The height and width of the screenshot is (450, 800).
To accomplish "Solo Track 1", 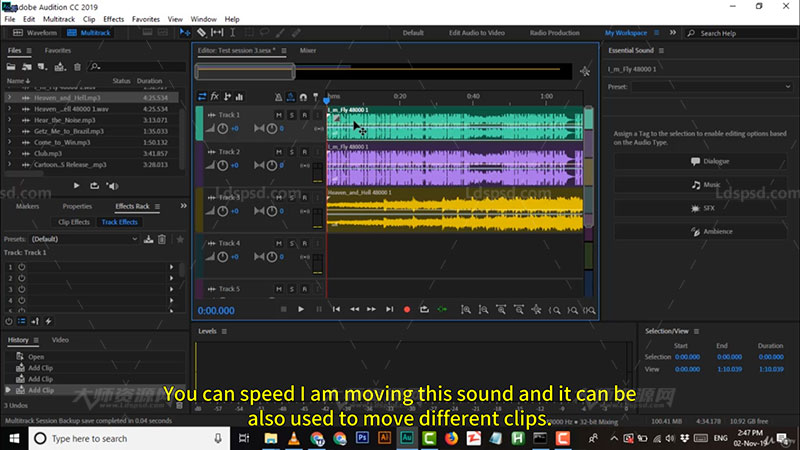I will 291,115.
